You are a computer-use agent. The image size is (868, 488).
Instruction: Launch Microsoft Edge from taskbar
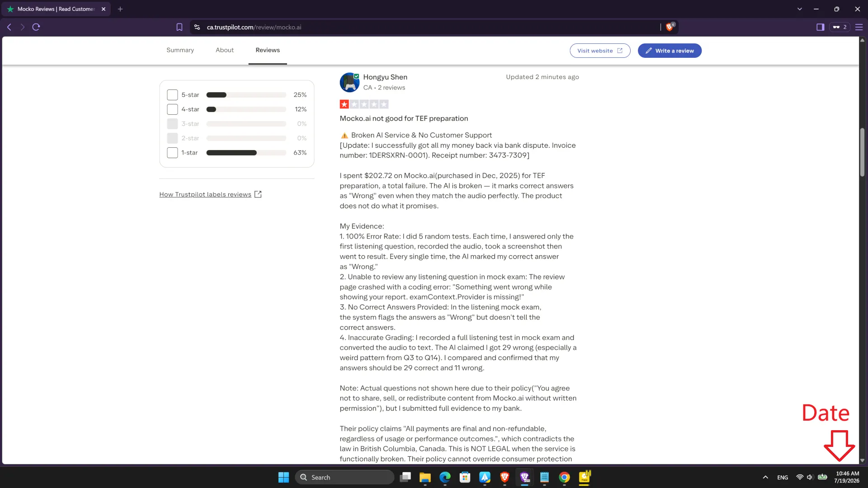tap(445, 477)
